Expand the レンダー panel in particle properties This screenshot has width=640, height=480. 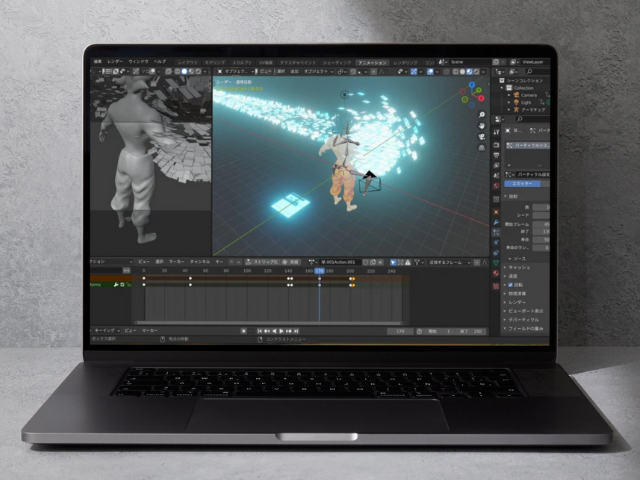[x=515, y=302]
